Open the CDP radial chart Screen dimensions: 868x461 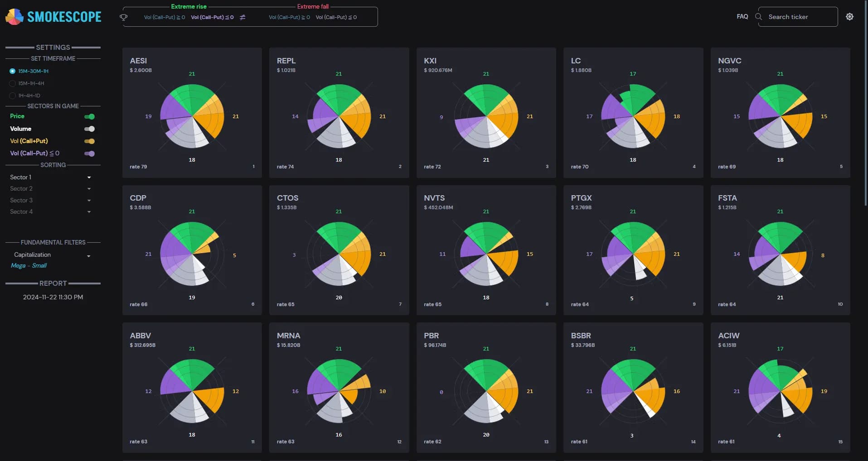[192, 254]
